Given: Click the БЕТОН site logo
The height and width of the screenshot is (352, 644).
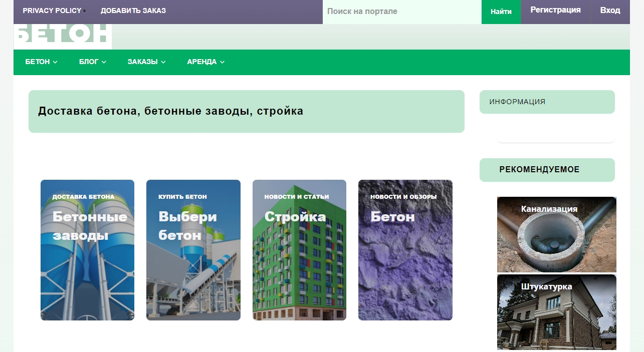Looking at the screenshot, I should coord(63,36).
